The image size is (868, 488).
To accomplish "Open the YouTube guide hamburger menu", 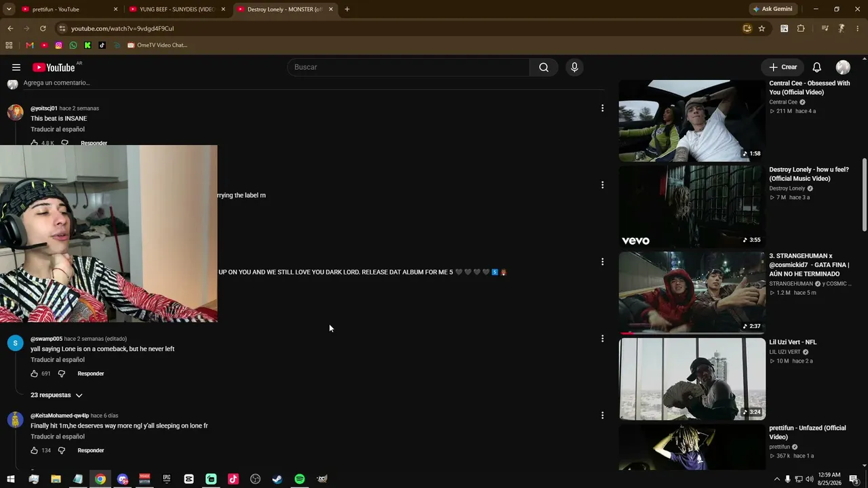I will (16, 67).
